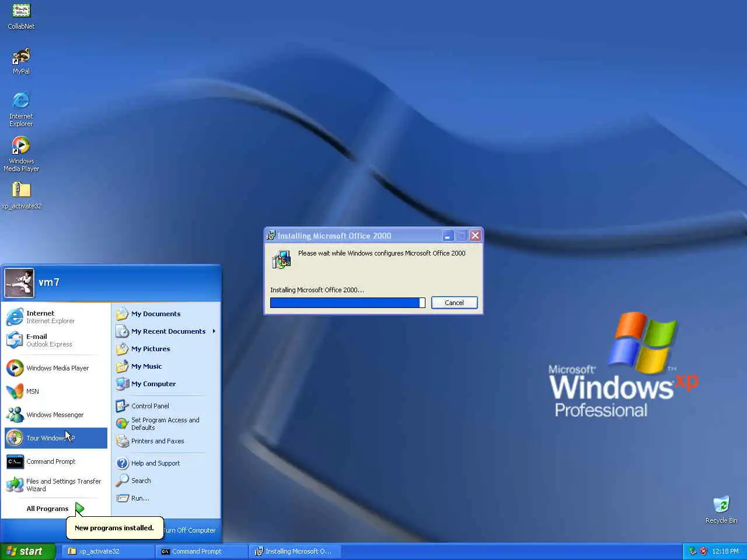Click the New programs installed balloon
Viewport: 747px width, 560px height.
click(114, 528)
